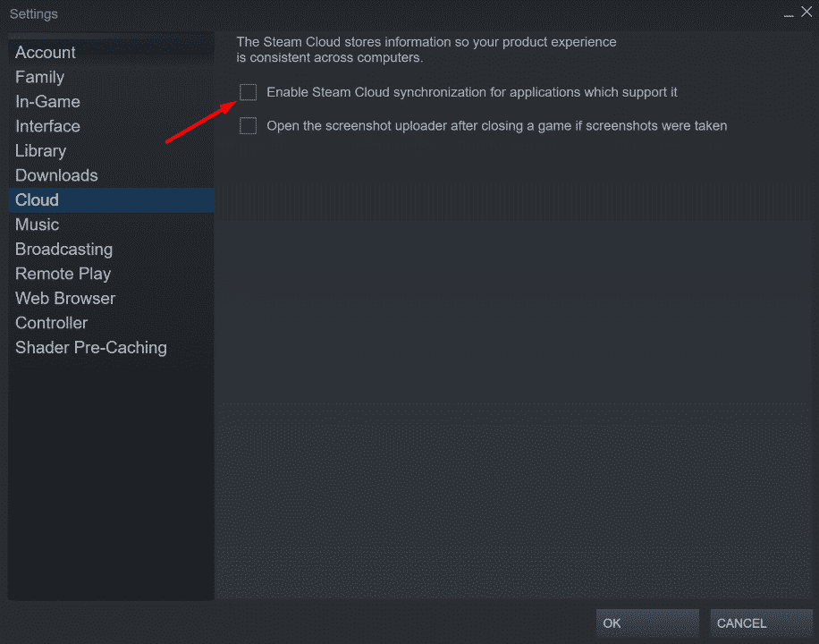Enable Steam Cloud synchronization checkbox
Viewport: 819px width, 644px height.
tap(249, 92)
